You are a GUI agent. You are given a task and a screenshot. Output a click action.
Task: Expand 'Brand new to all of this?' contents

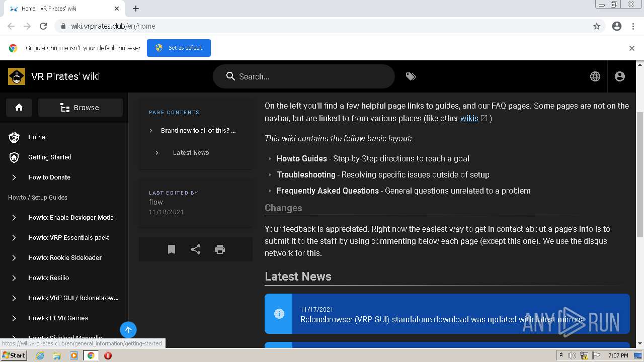coord(196,130)
